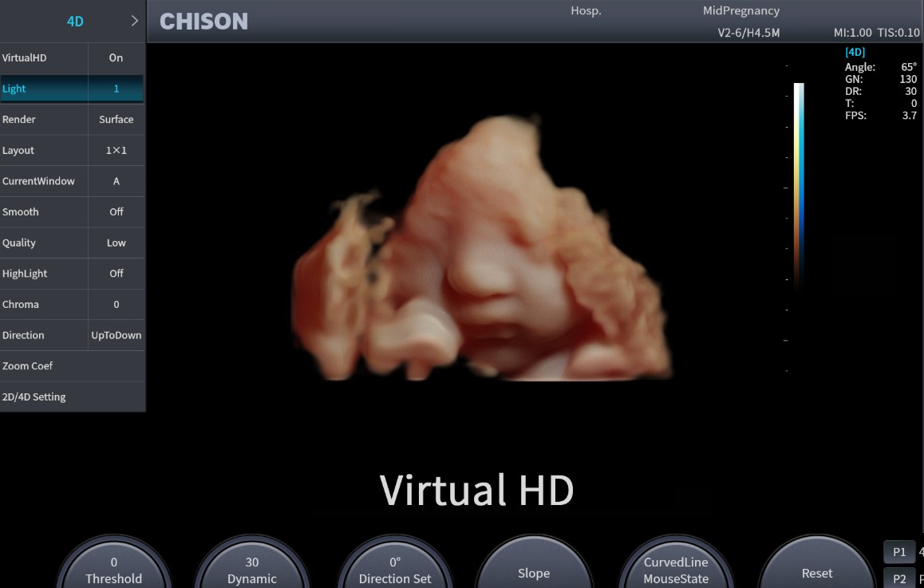Viewport: 924px width, 588px height.
Task: Change Direction UpToDown value
Action: pyautogui.click(x=116, y=335)
